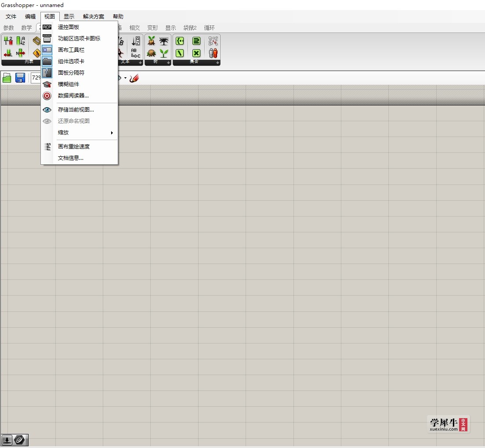Toggle 模糊组件 in the view menu
Viewport: 485px width, 448px height.
click(80, 84)
